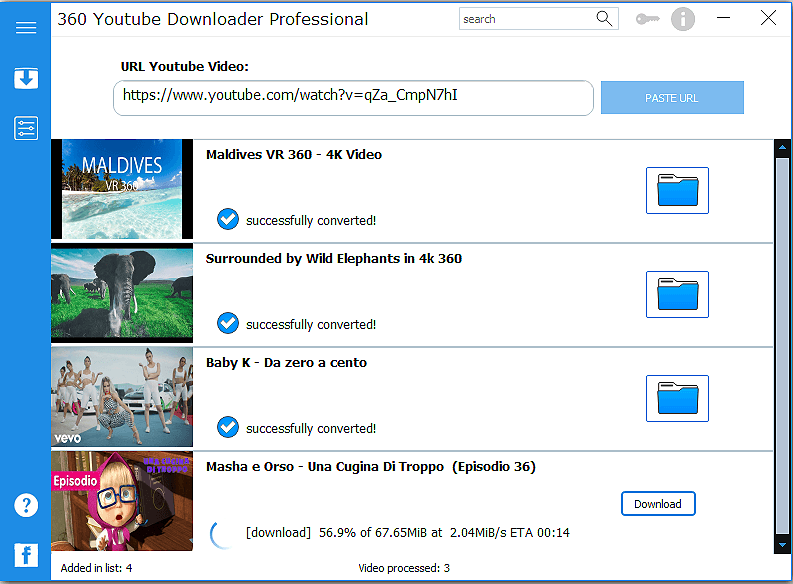
Task: Click the 'URL Youtube Video:' label
Action: (185, 67)
